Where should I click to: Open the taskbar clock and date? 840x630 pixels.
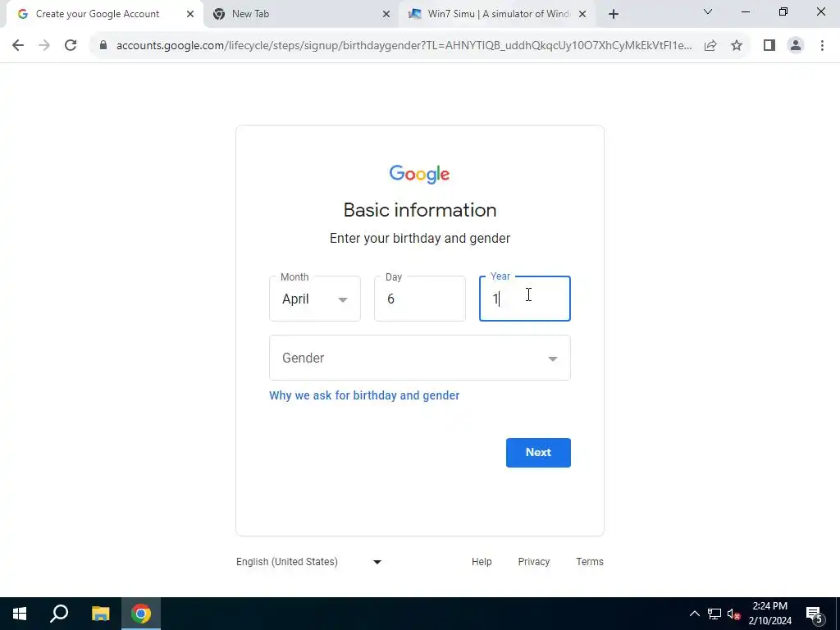coord(769,614)
